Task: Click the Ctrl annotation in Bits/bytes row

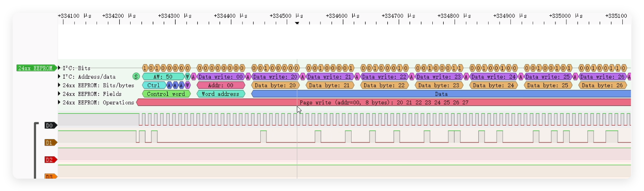Action: (154, 85)
